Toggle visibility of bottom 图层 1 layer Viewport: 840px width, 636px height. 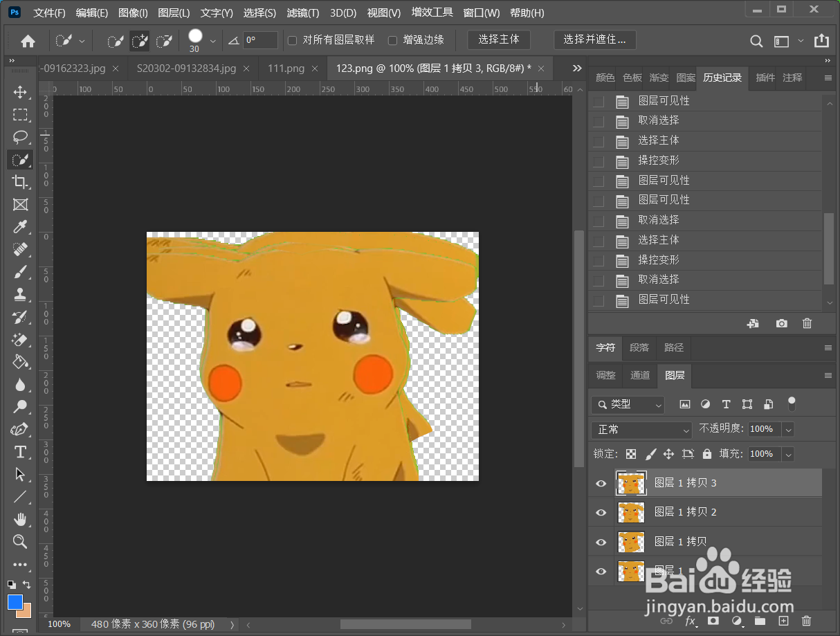tap(601, 571)
